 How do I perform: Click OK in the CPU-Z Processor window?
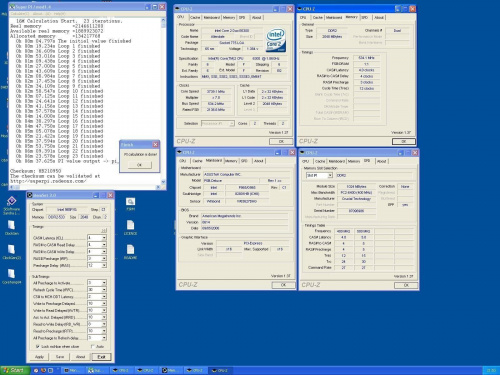281,141
